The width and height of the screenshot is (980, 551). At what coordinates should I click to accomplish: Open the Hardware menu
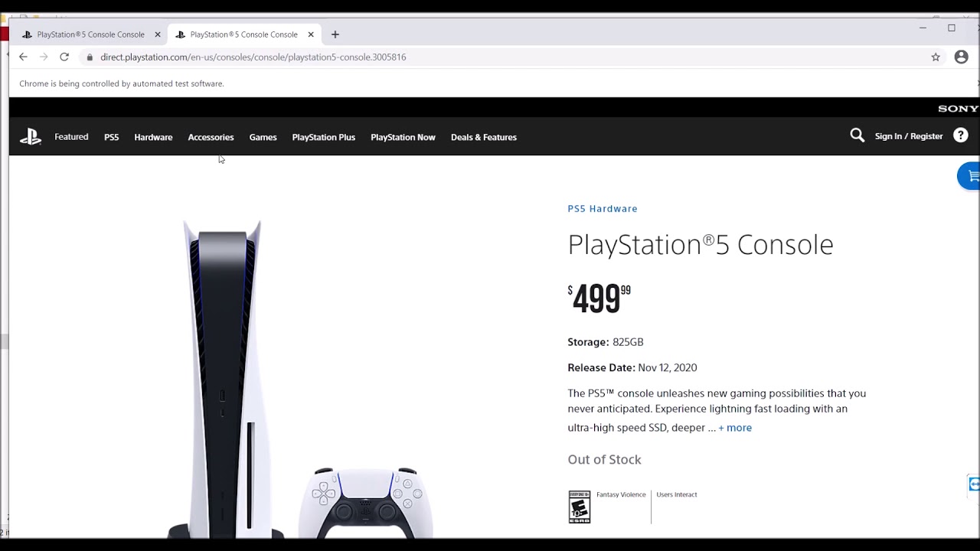[153, 137]
